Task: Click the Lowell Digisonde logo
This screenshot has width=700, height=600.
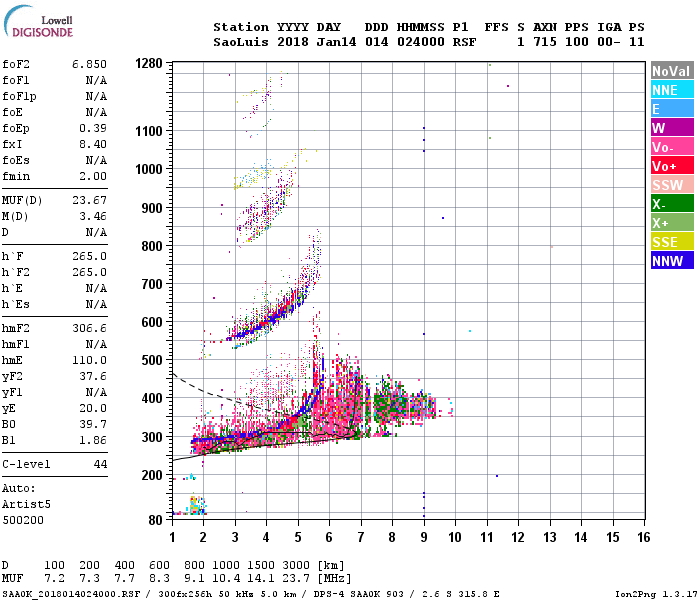Action: (x=38, y=22)
